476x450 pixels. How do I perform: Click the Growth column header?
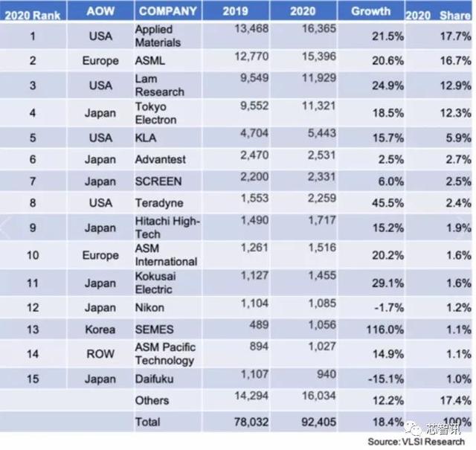[x=370, y=11]
